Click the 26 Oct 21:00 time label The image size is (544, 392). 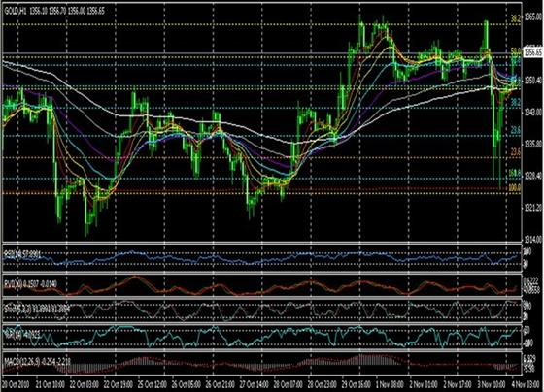pos(221,384)
